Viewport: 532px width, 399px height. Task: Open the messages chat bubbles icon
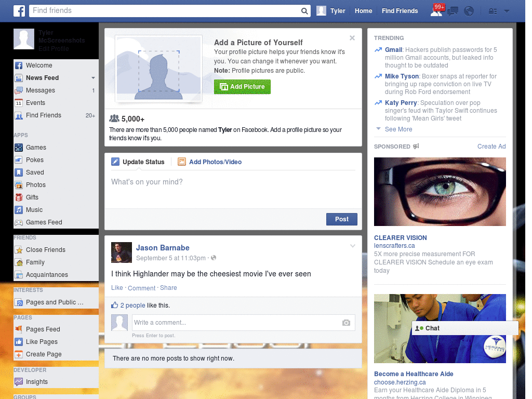[453, 11]
